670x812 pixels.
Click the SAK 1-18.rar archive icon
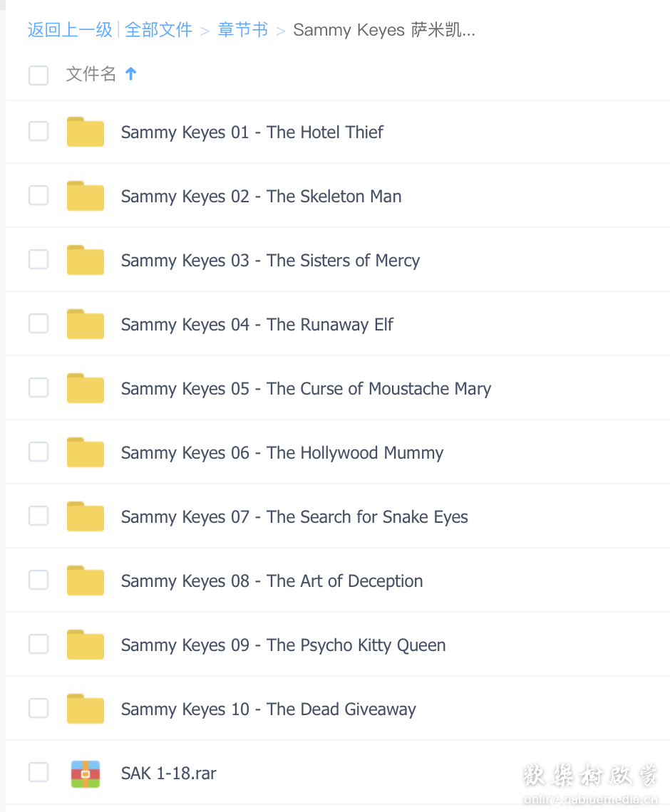click(85, 773)
